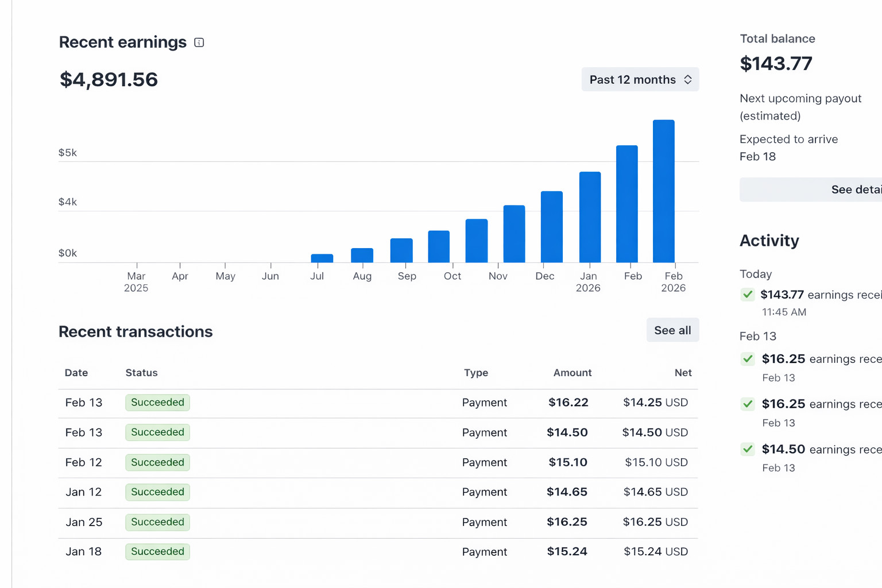This screenshot has height=588, width=882.
Task: Click the $4,891.56 total earnings figure
Action: [108, 79]
